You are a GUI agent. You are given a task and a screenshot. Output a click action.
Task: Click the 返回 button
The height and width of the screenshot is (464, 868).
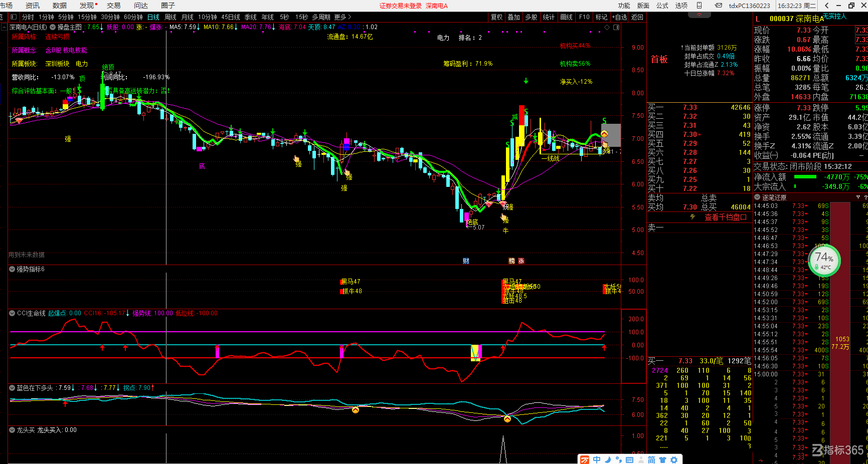click(637, 17)
